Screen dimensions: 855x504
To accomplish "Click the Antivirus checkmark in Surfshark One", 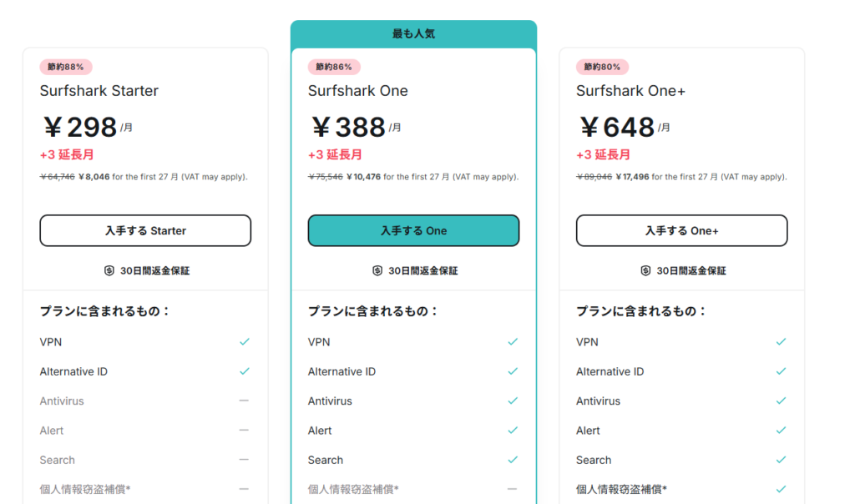I will 513,401.
